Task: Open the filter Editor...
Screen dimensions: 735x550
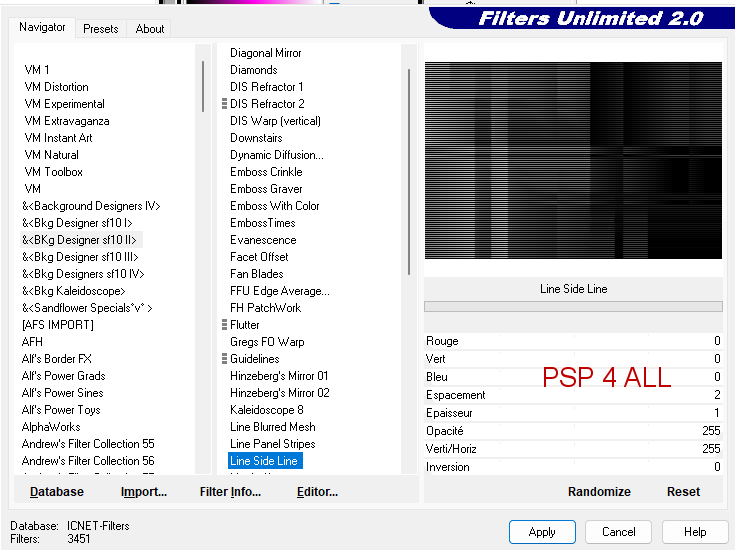Action: (317, 492)
